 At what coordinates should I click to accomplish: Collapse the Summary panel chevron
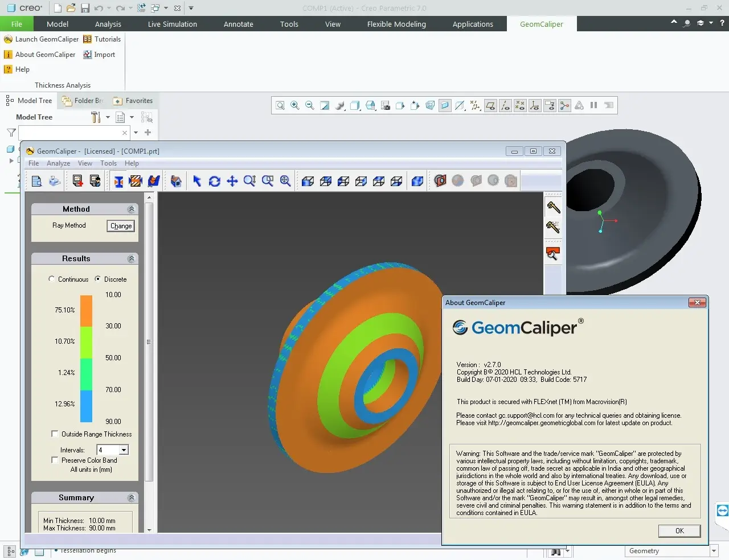click(x=131, y=498)
